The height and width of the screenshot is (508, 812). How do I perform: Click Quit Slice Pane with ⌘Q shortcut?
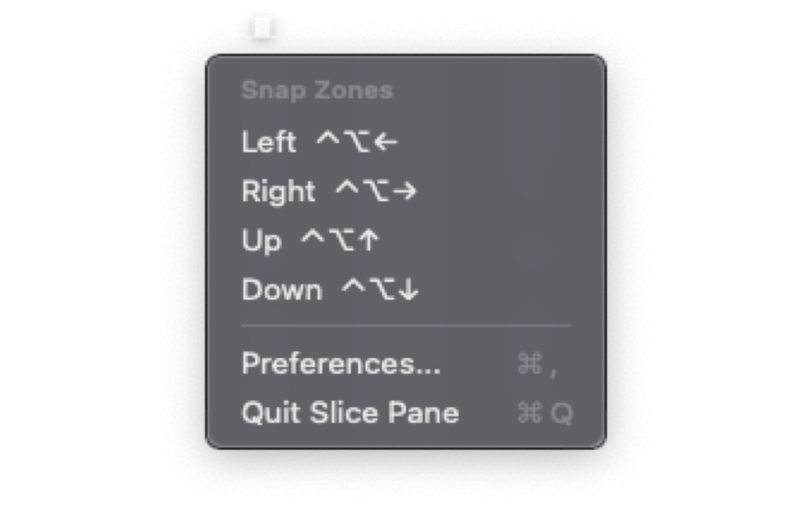coord(349,412)
